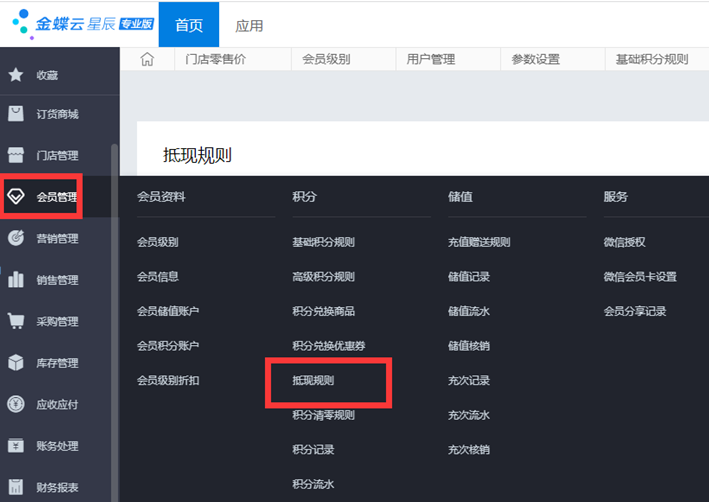Open 微信授权 under 服务
This screenshot has width=709, height=502.
tap(624, 242)
